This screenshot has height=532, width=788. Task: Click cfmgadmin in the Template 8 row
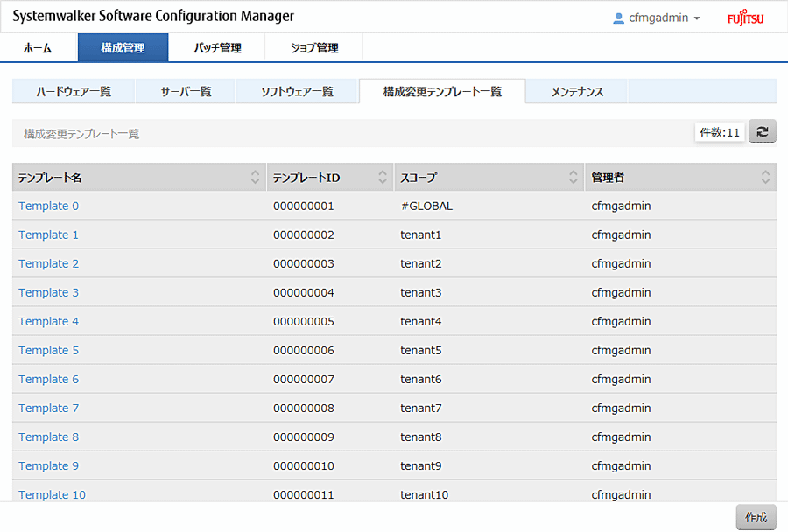click(x=621, y=437)
